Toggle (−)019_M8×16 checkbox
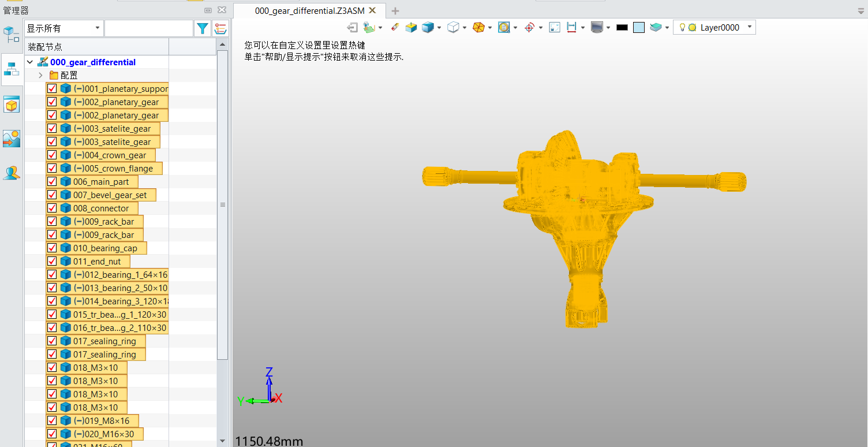This screenshot has height=447, width=868. click(x=52, y=420)
